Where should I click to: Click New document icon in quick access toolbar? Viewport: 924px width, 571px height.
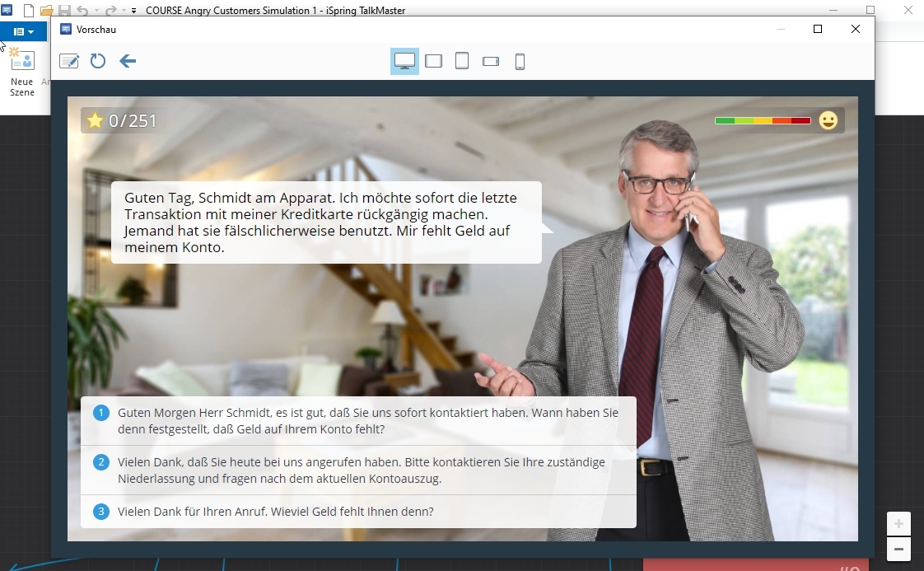pyautogui.click(x=28, y=10)
